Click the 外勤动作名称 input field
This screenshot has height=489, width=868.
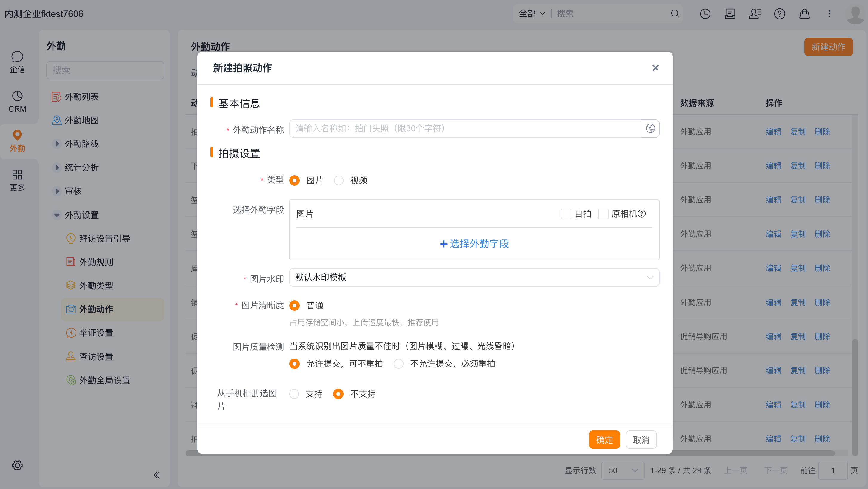pyautogui.click(x=465, y=128)
